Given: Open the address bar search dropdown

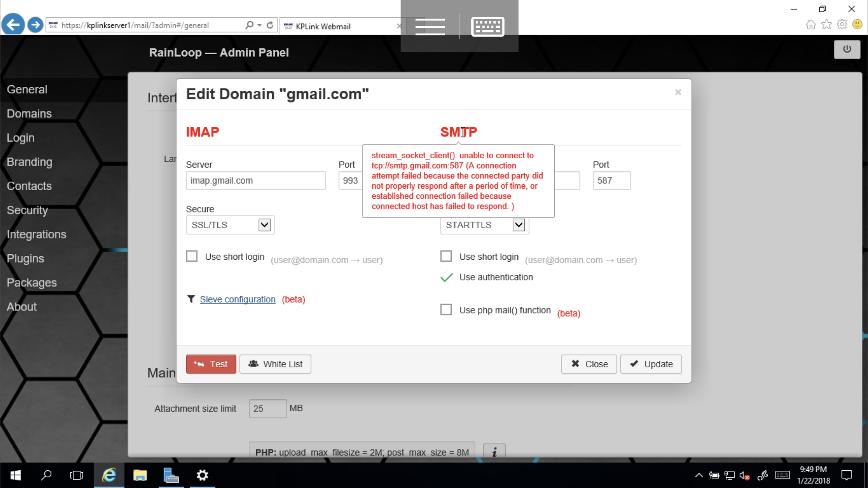Looking at the screenshot, I should [x=259, y=24].
